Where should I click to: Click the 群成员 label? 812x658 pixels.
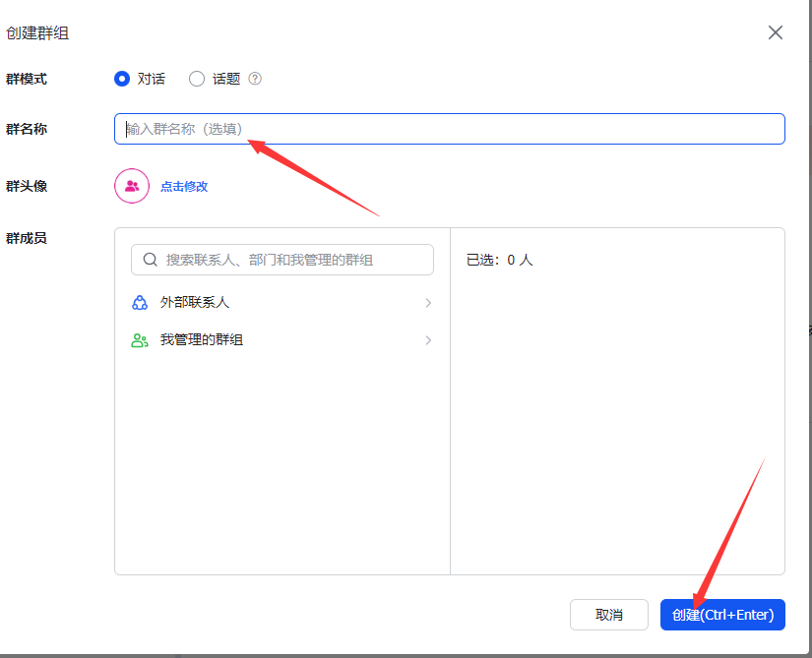(x=27, y=238)
